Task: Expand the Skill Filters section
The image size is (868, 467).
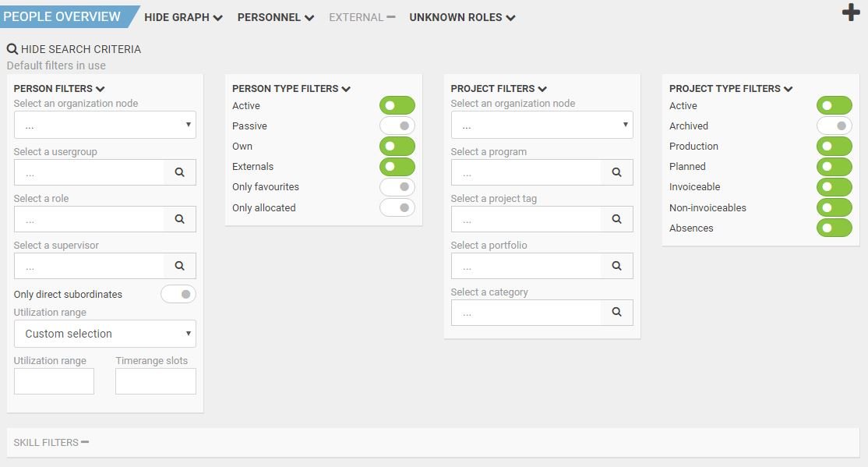Action: pos(51,442)
